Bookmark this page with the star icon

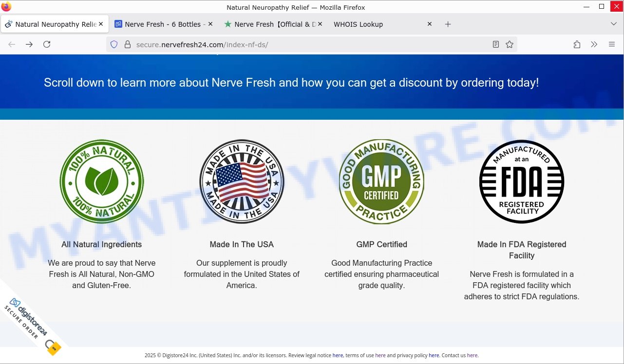point(510,44)
